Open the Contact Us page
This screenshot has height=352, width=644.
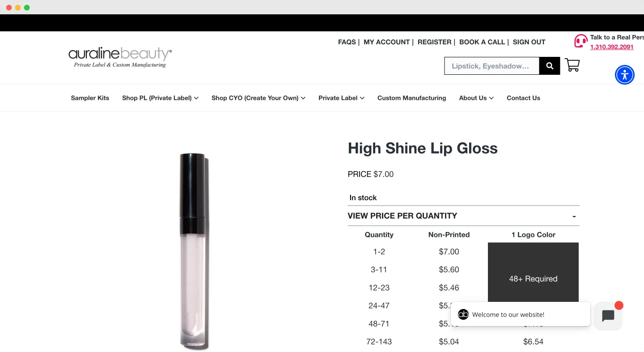(x=523, y=98)
